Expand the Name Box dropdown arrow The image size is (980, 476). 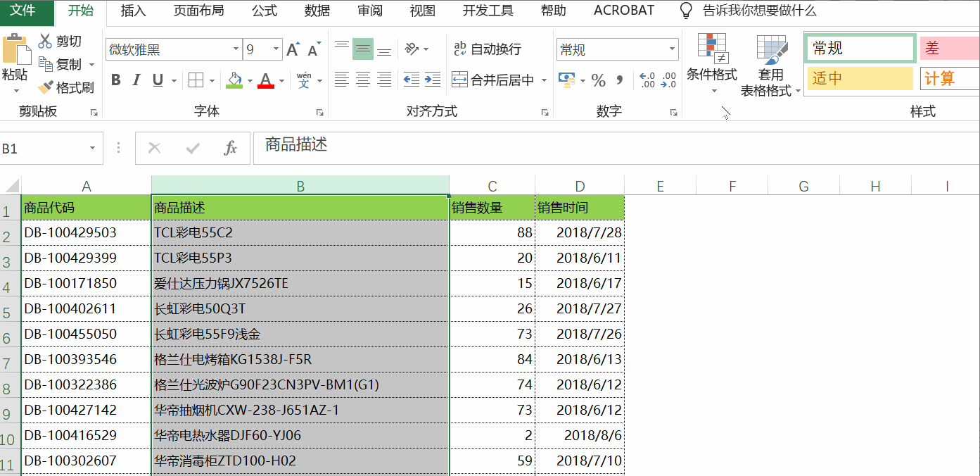(92, 149)
